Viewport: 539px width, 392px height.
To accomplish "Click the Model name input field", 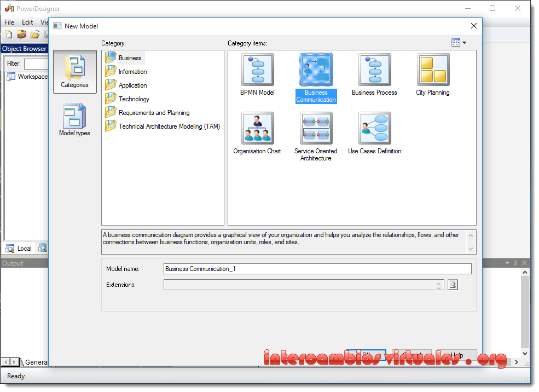I will (x=317, y=269).
